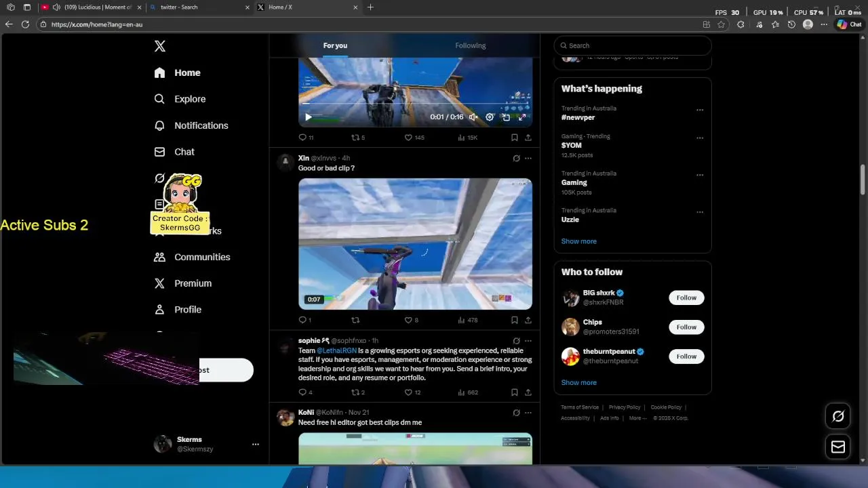Open the Terms of Service link
Image resolution: width=868 pixels, height=488 pixels.
coord(580,407)
